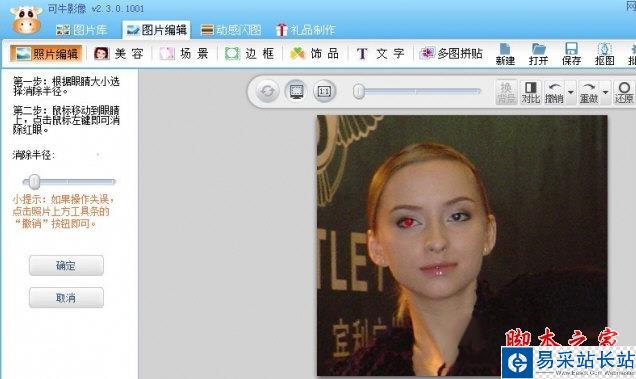This screenshot has height=379, width=636.
Task: Select the 文字 category
Action: (x=380, y=54)
